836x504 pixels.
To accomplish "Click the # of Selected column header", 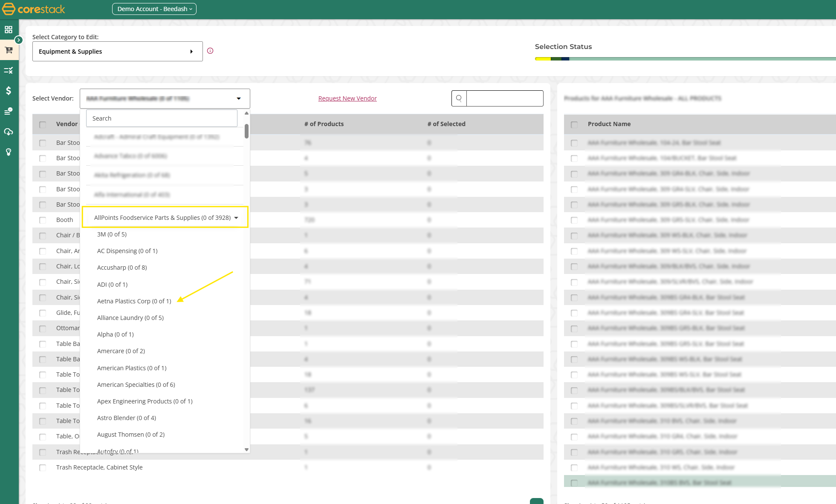I will point(446,124).
